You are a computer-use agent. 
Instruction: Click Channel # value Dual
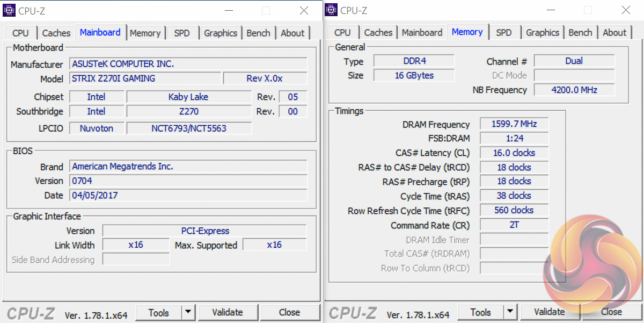click(574, 61)
